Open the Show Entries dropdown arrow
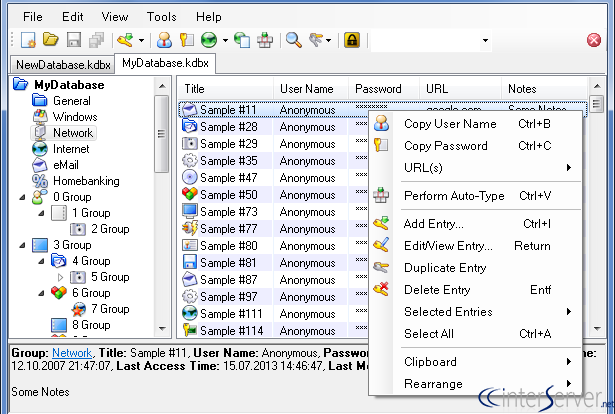The image size is (615, 414). pyautogui.click(x=328, y=40)
